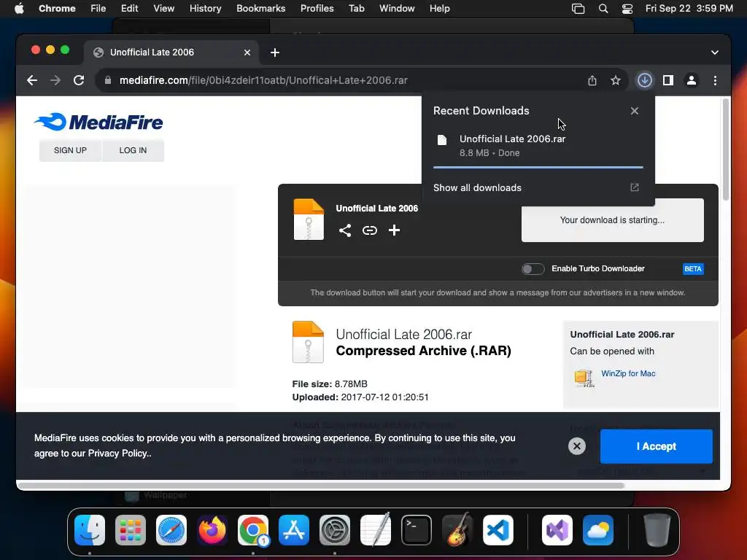
Task: Accept cookies with I Accept button
Action: coord(656,447)
